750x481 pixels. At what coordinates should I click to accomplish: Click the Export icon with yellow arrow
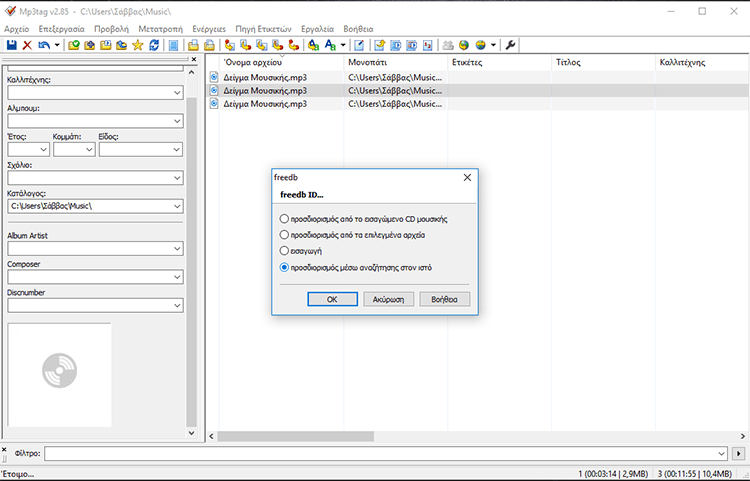click(x=379, y=45)
